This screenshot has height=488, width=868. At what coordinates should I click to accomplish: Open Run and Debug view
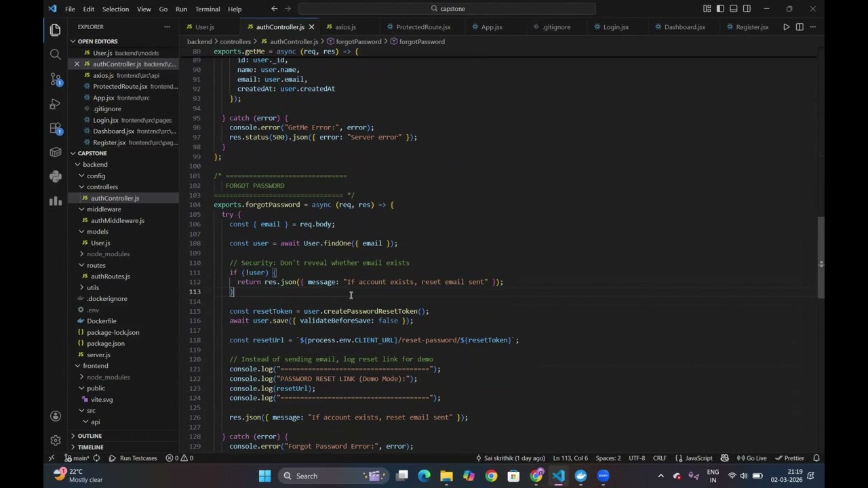point(56,104)
